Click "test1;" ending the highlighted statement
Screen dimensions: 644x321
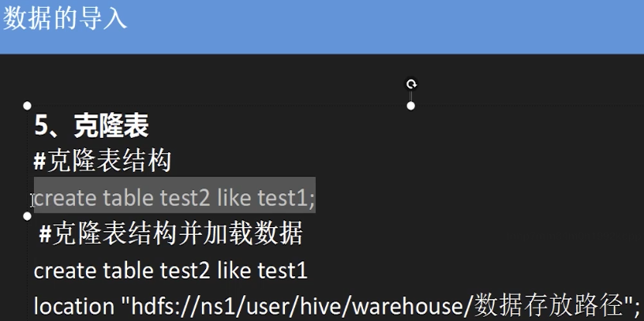(x=286, y=196)
